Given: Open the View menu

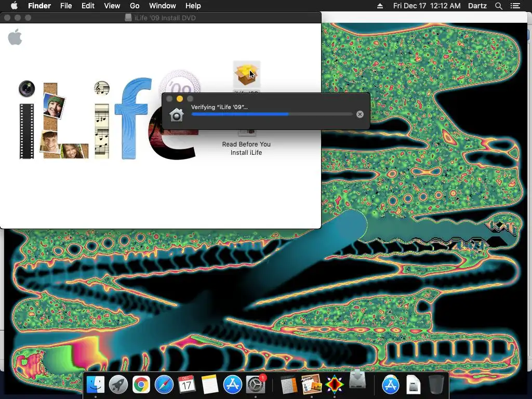Looking at the screenshot, I should 112,6.
